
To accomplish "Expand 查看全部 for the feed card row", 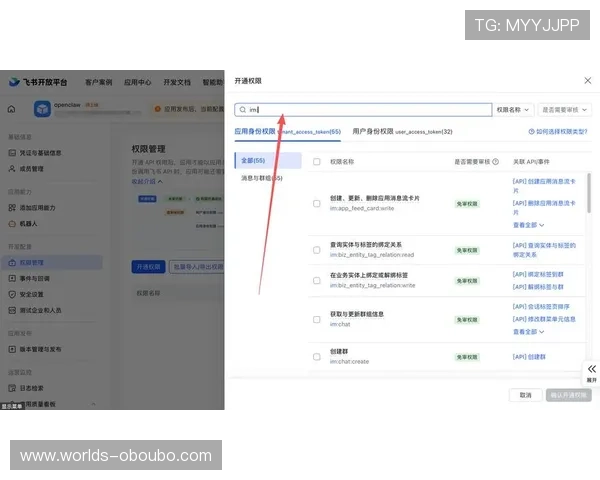I will pos(528,225).
